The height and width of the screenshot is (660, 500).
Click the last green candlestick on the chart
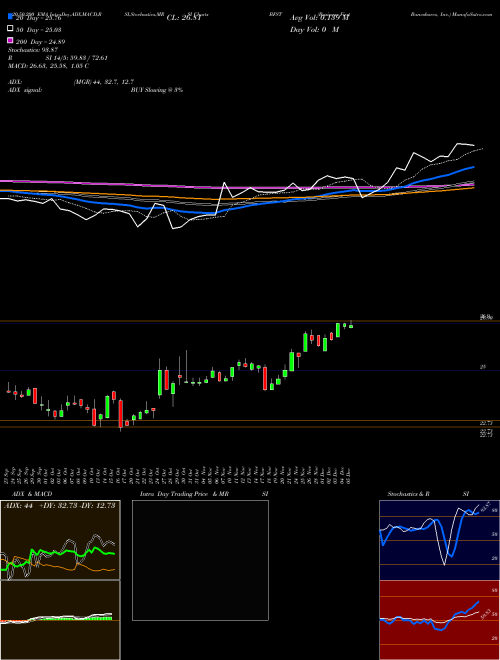[351, 326]
